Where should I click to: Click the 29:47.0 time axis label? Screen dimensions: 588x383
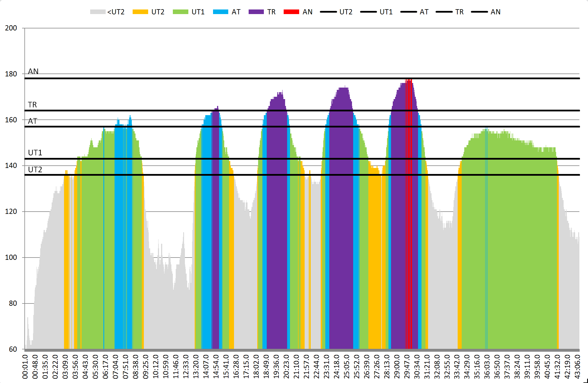[x=407, y=367]
